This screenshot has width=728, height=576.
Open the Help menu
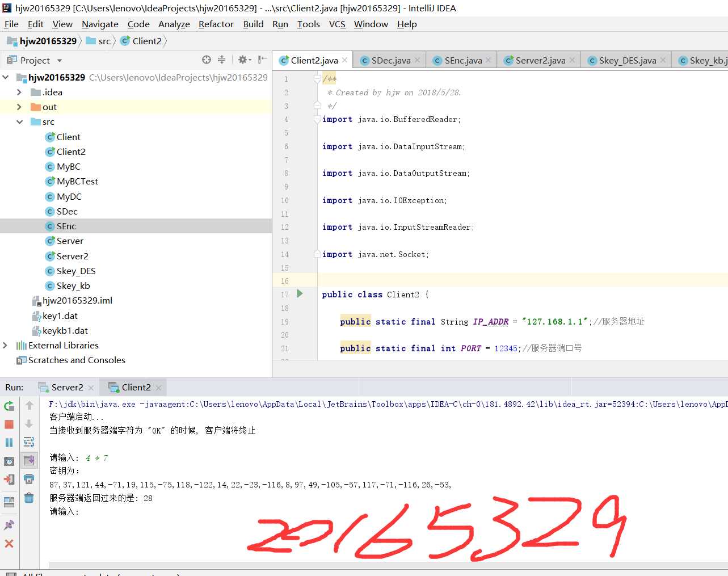click(407, 24)
